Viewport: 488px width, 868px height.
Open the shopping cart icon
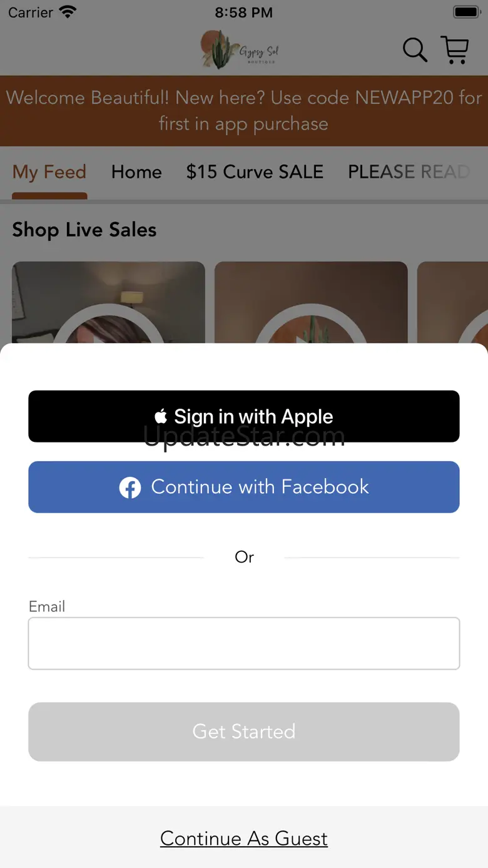(455, 49)
